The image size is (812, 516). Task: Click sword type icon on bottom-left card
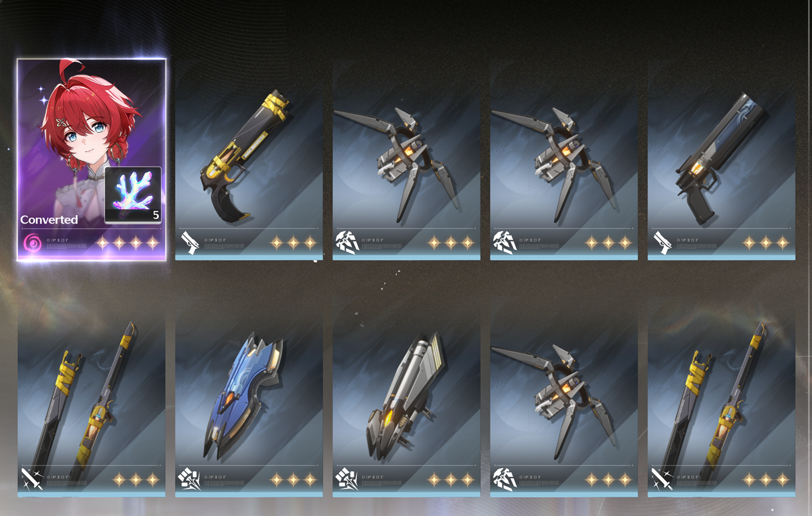(31, 480)
